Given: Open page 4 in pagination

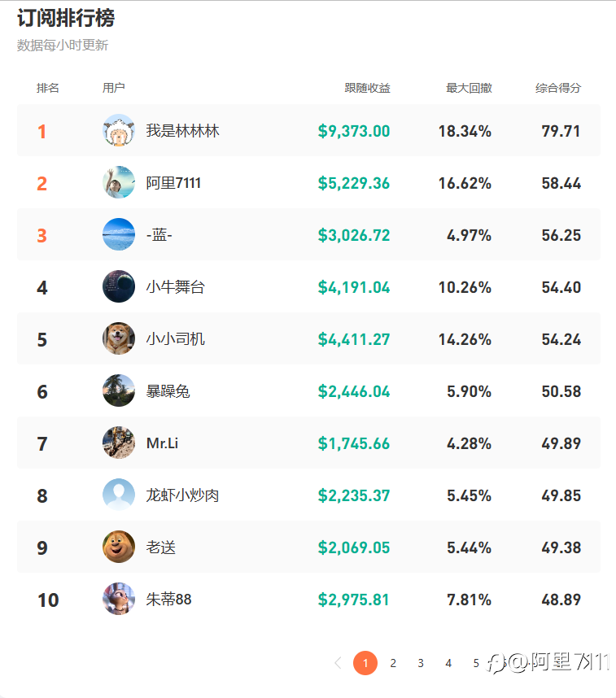Looking at the screenshot, I should tap(448, 663).
